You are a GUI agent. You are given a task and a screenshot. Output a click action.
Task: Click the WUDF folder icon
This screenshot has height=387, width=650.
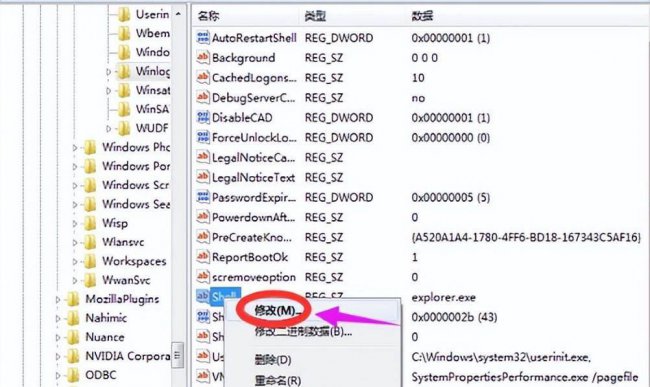[x=123, y=128]
